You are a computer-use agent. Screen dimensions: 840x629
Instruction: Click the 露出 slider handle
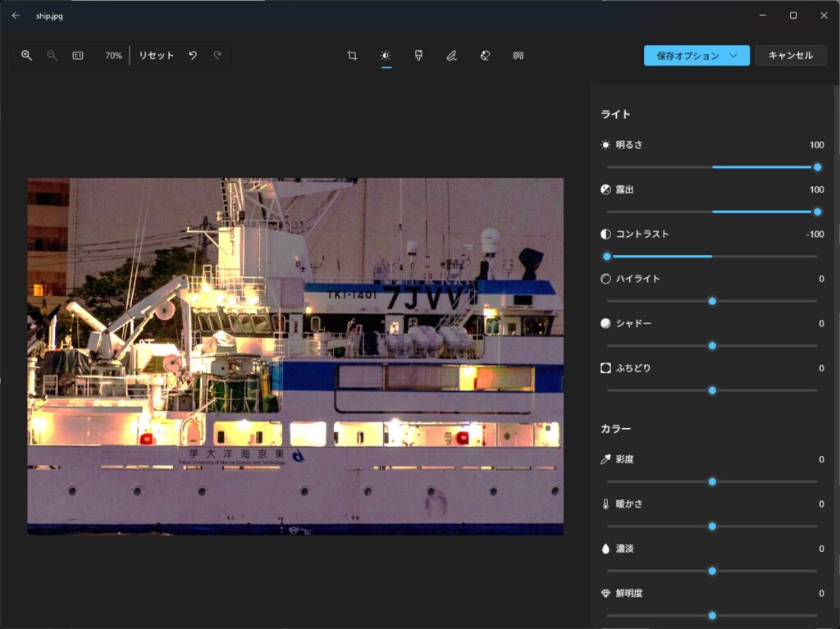(818, 212)
